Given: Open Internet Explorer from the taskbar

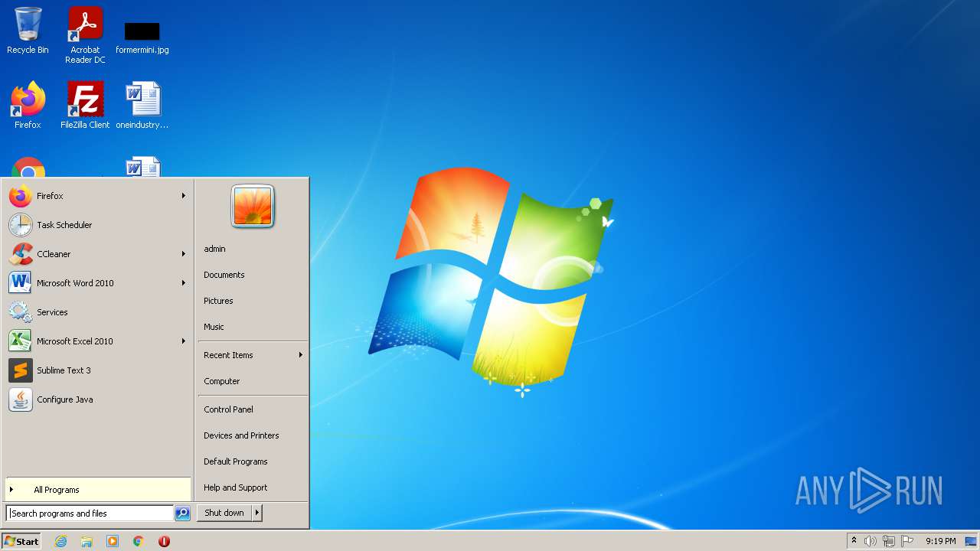Looking at the screenshot, I should (x=60, y=541).
